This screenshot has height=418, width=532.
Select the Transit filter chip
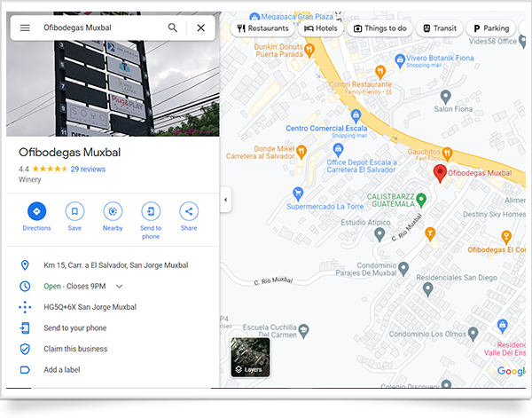pyautogui.click(x=440, y=28)
